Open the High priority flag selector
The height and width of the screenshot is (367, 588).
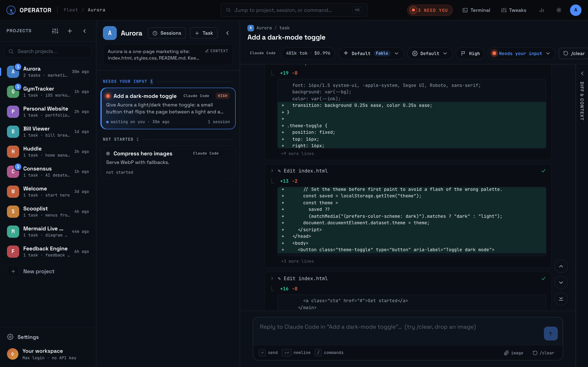pyautogui.click(x=470, y=53)
